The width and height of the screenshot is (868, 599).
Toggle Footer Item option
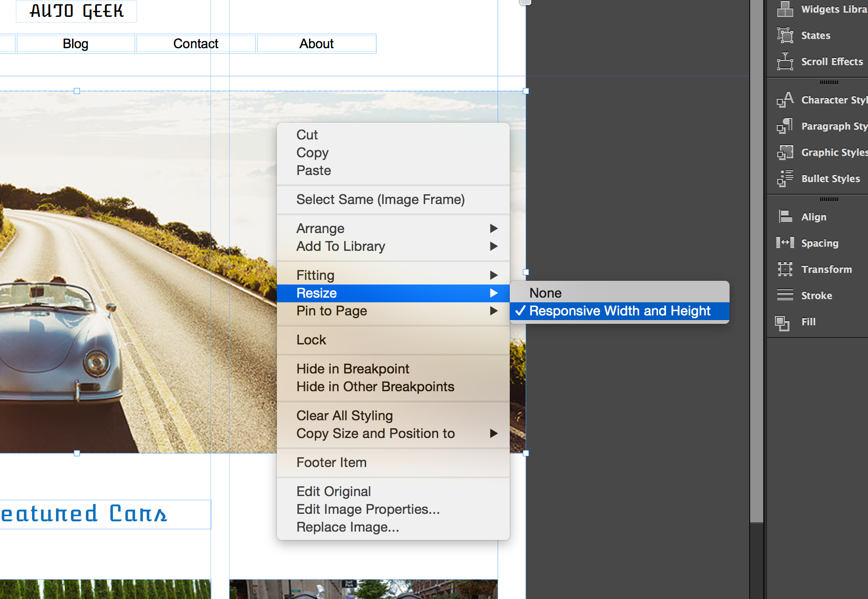tap(393, 462)
